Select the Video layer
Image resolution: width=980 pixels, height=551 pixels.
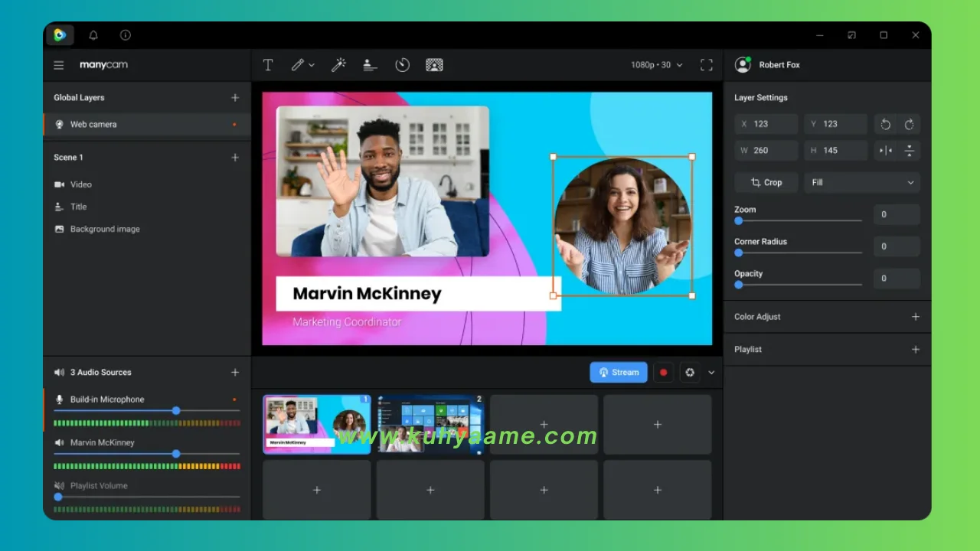[x=147, y=184]
